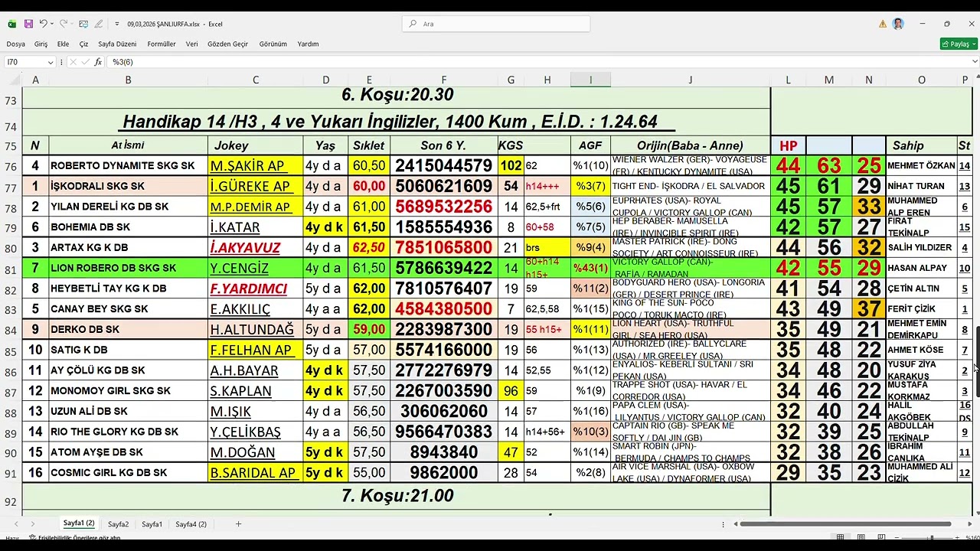980x551 pixels.
Task: Open the Dosya menu
Action: pos(15,44)
